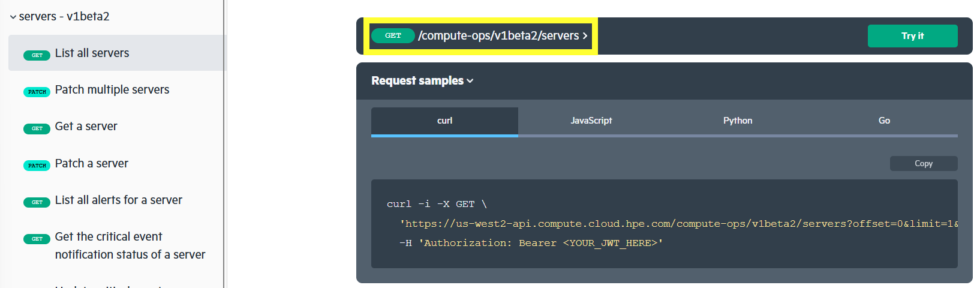This screenshot has height=288, width=980.
Task: Click the Try it button
Action: [x=912, y=36]
